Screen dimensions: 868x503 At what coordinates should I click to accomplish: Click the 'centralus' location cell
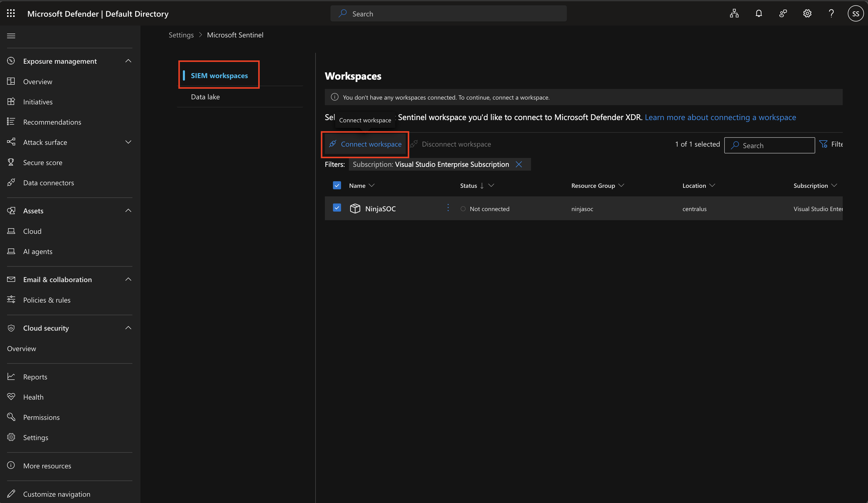[694, 209]
